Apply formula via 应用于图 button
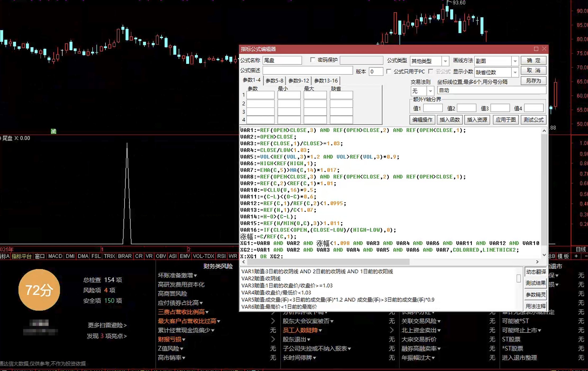 coord(506,120)
